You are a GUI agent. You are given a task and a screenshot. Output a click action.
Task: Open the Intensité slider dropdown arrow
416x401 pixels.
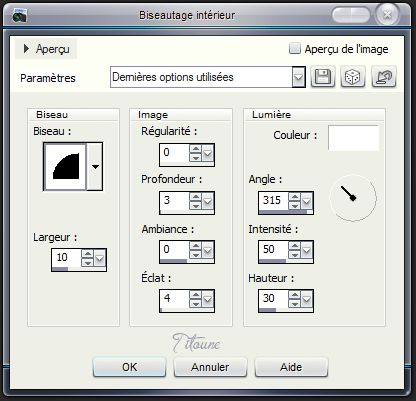point(306,250)
